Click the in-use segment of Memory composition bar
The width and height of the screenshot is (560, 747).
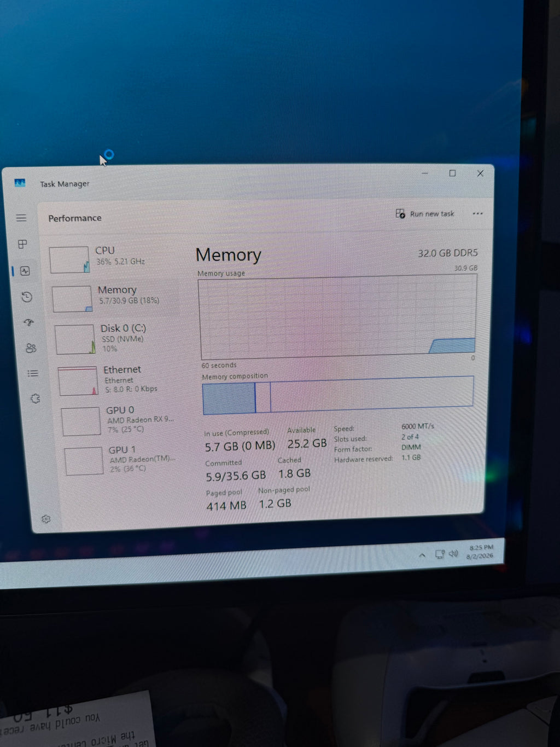[x=229, y=398]
